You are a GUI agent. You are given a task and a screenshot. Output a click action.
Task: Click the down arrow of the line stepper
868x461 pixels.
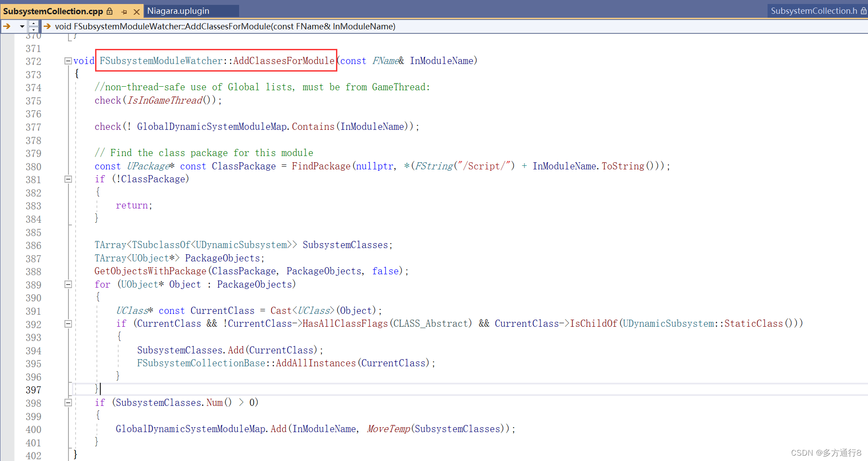tap(34, 29)
